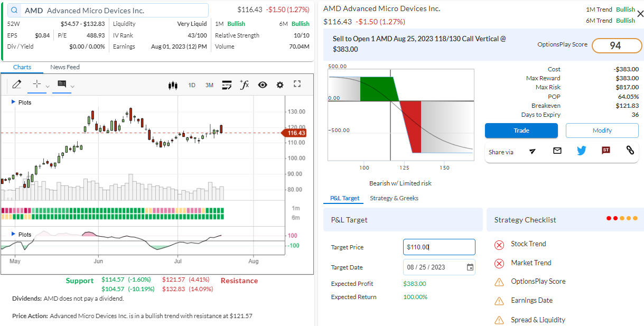Screen dimensions: 644x326
Task: Click the $104.57 support level
Action: (x=113, y=289)
